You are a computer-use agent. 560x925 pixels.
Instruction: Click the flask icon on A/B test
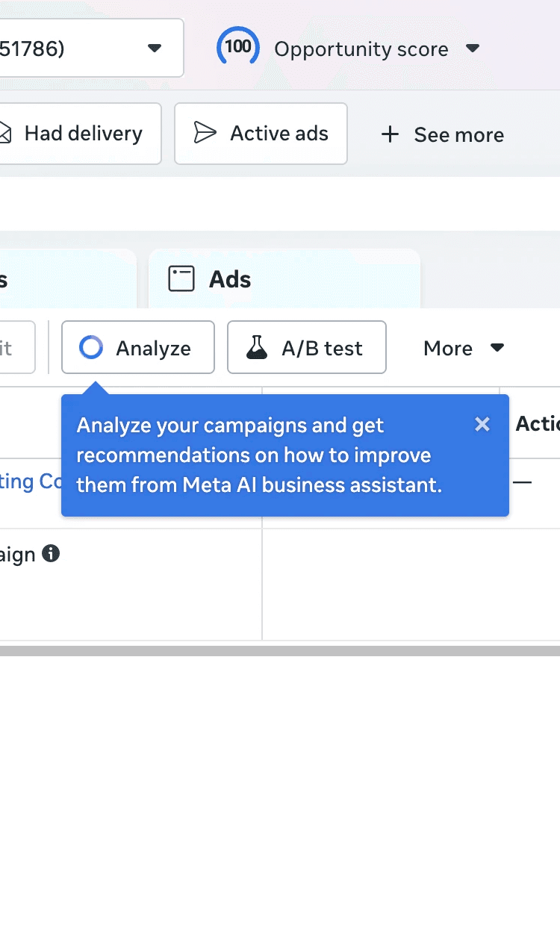[x=257, y=348]
